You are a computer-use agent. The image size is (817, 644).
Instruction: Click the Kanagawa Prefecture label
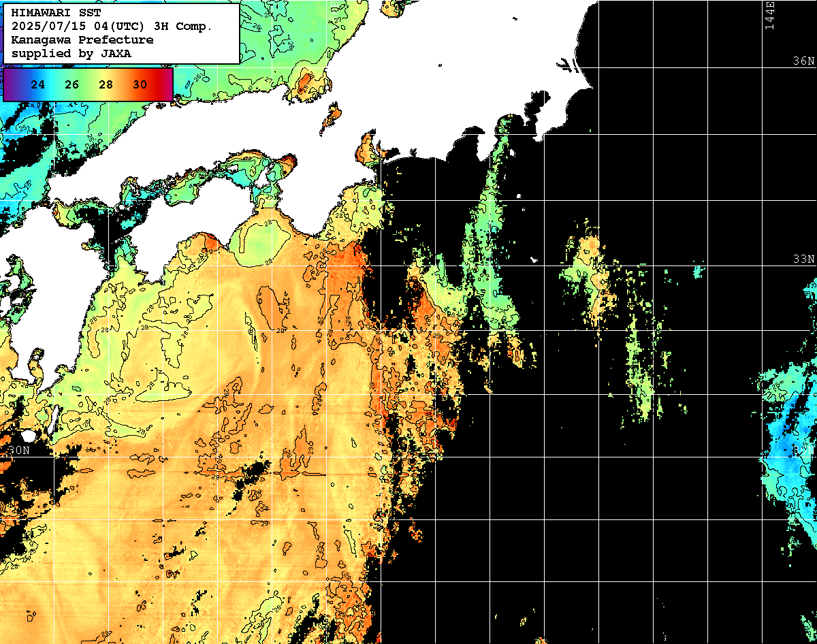point(82,40)
